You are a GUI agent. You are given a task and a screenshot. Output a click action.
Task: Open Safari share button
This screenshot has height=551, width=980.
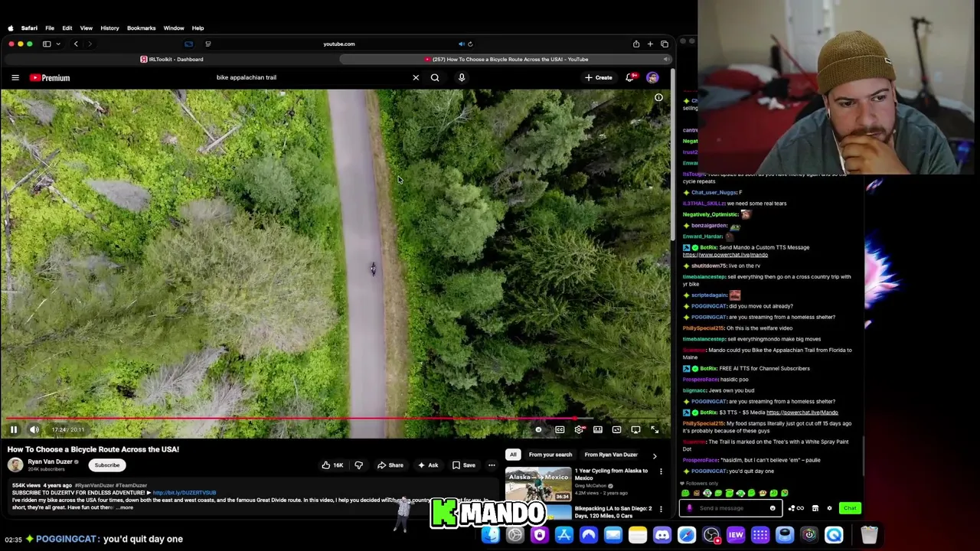(636, 44)
